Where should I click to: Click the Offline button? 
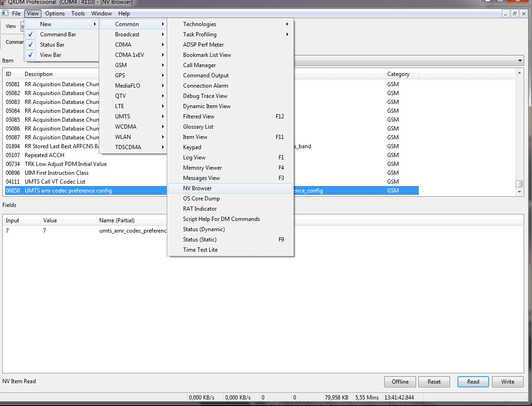(x=400, y=382)
